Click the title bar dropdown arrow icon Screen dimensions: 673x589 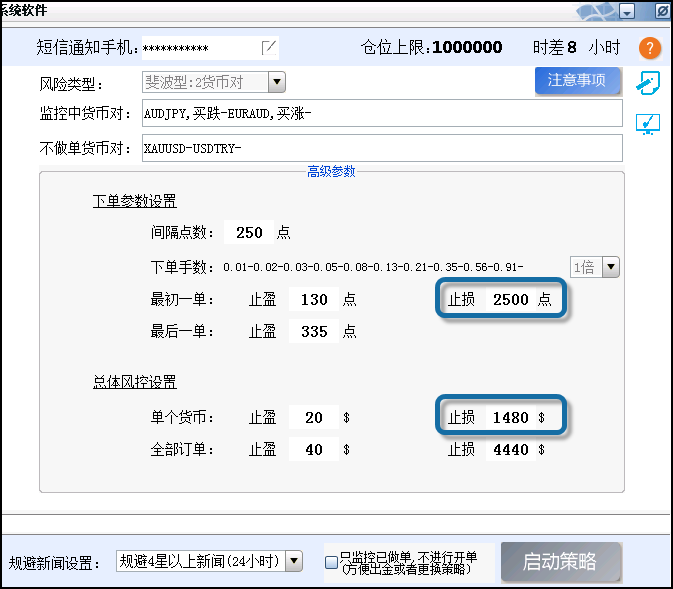click(627, 12)
